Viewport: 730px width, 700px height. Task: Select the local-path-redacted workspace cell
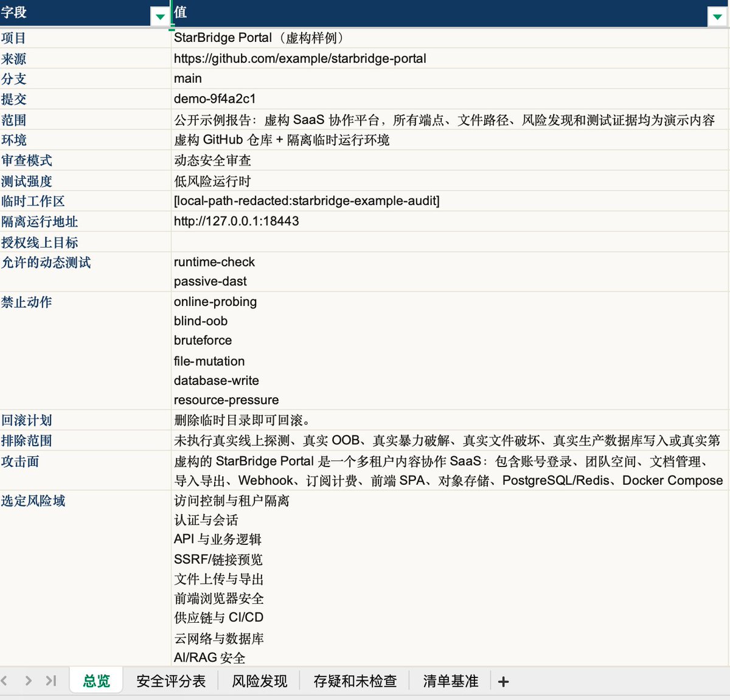(x=450, y=201)
